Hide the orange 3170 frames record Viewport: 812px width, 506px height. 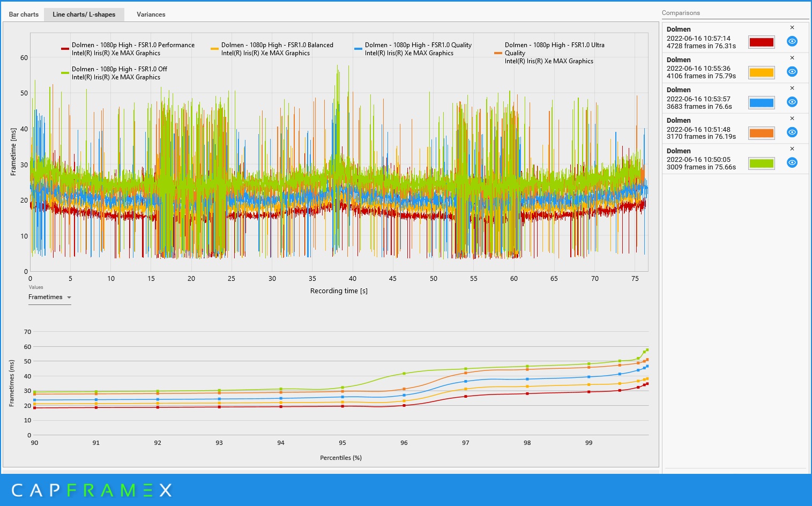pos(792,132)
